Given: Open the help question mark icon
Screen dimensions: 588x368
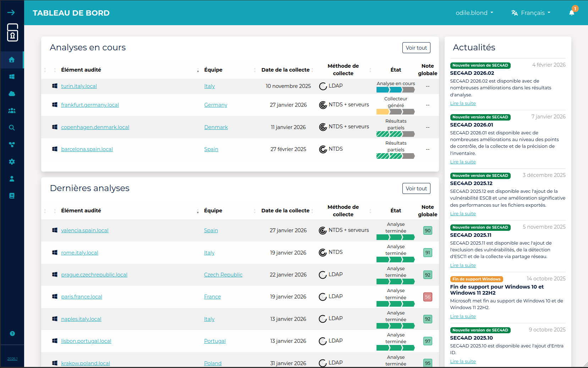Looking at the screenshot, I should [12, 333].
